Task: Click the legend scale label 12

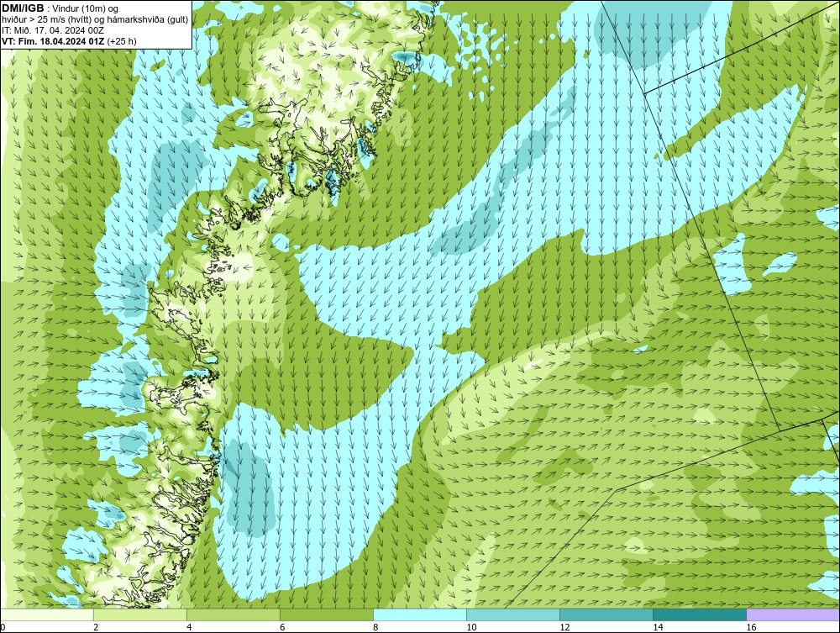Action: 564,627
